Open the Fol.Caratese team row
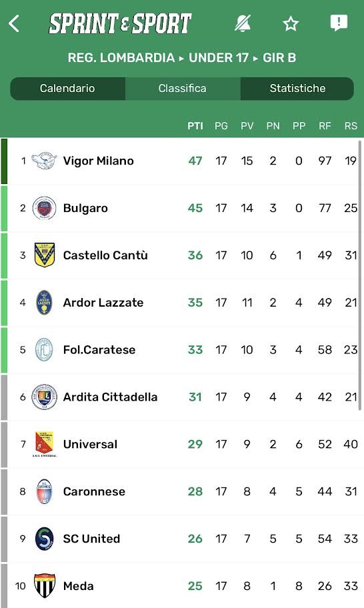The width and height of the screenshot is (364, 608). [x=182, y=350]
